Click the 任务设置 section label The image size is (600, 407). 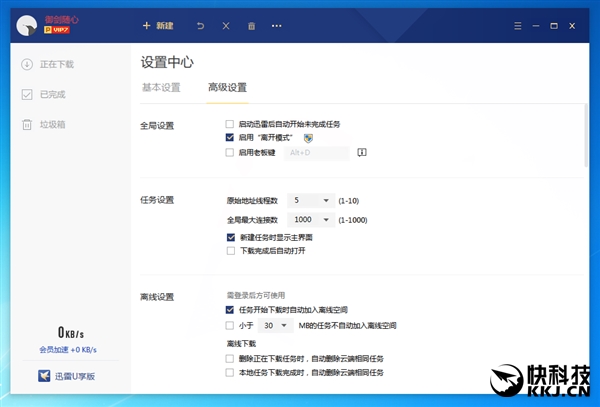157,200
